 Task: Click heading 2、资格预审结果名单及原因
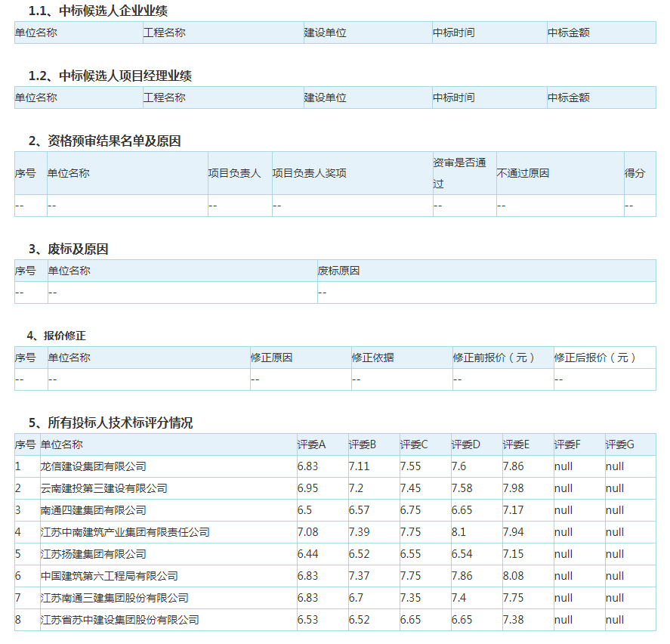105,141
